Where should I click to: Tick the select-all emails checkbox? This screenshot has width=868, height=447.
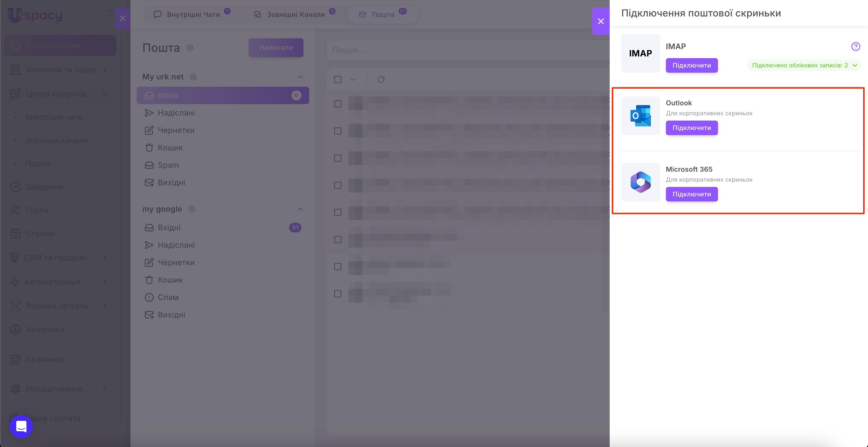[x=338, y=79]
